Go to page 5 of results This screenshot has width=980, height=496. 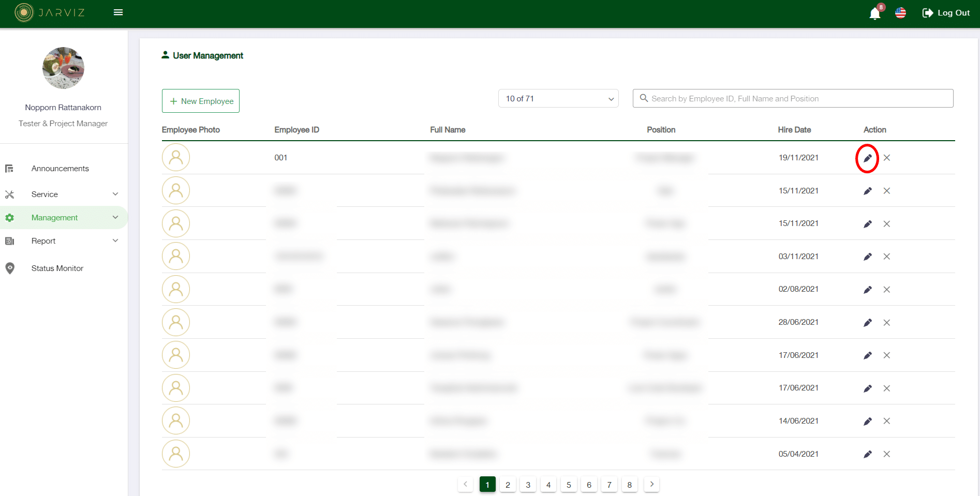(569, 485)
